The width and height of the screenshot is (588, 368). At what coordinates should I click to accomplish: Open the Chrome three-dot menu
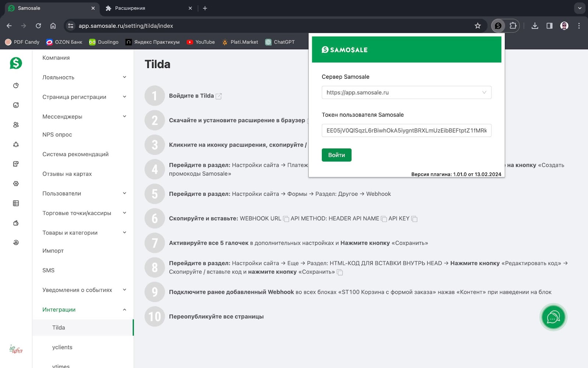pyautogui.click(x=579, y=26)
